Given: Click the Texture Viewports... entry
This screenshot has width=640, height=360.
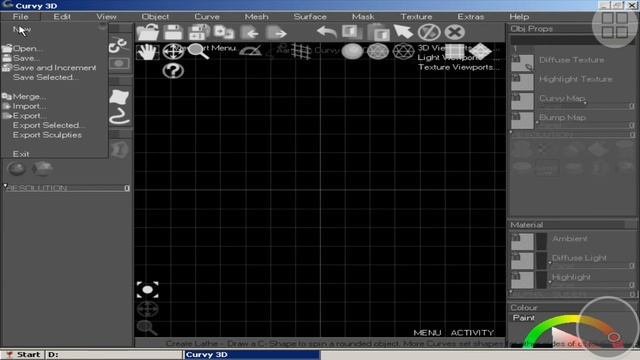Looking at the screenshot, I should click(458, 67).
